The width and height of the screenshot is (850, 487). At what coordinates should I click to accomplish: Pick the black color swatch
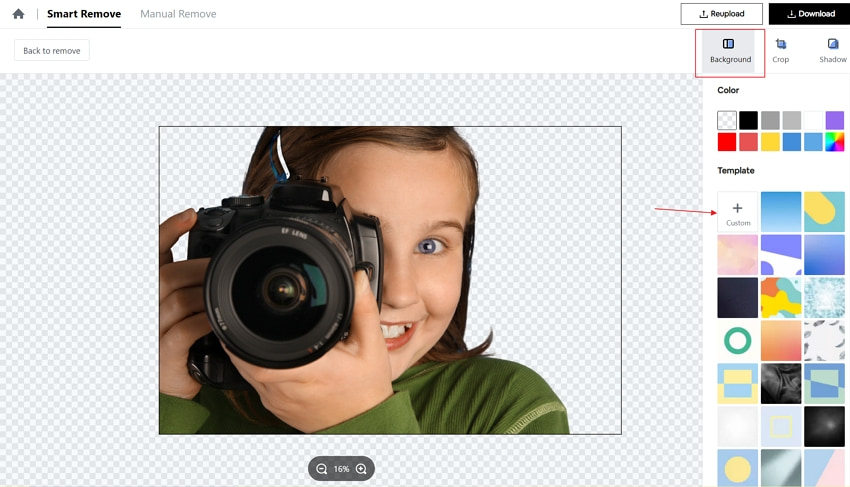pos(748,120)
